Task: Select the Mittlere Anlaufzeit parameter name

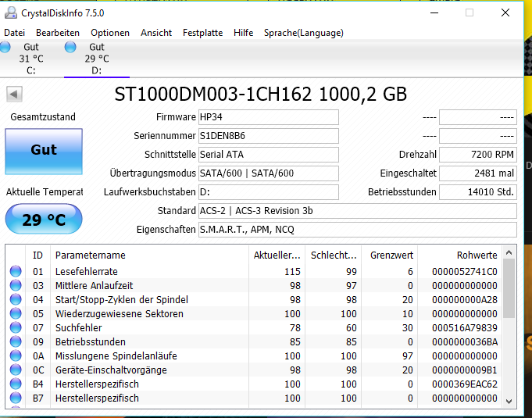Action: tap(94, 286)
